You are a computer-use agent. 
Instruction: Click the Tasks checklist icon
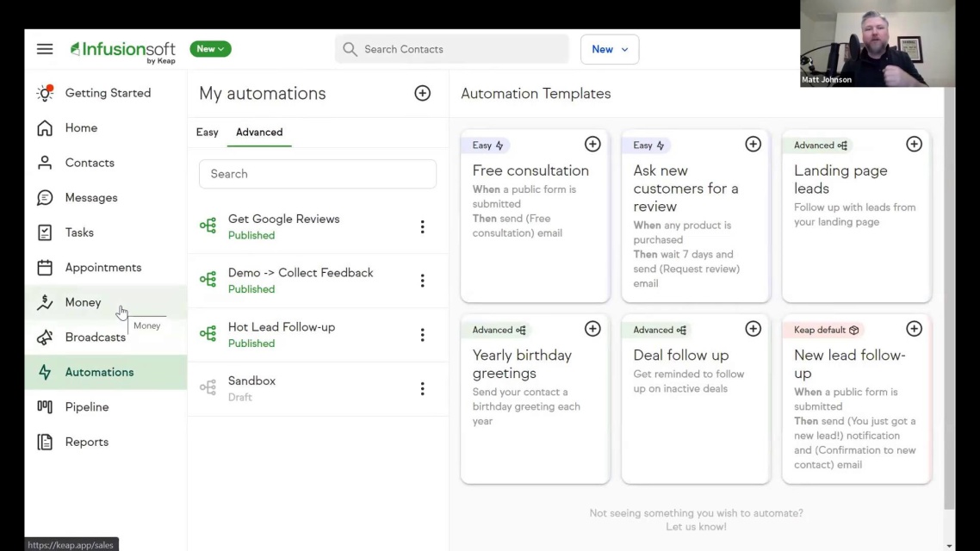[x=45, y=232]
